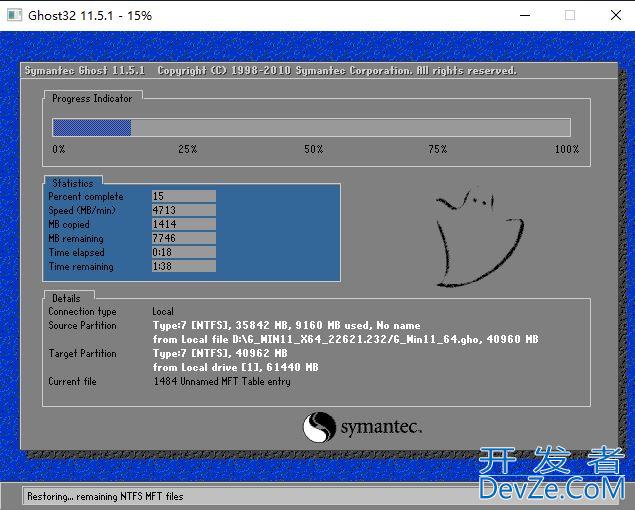Click the Symantec yin-yang logo icon
Image resolution: width=635 pixels, height=510 pixels.
(x=320, y=427)
